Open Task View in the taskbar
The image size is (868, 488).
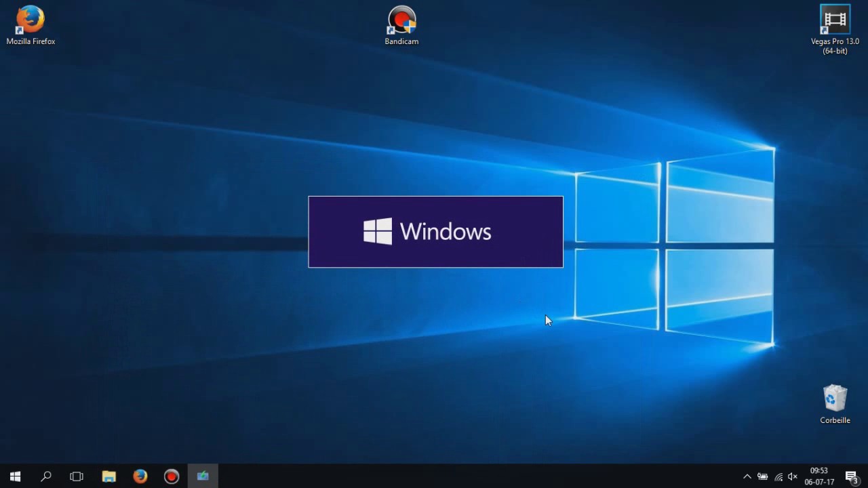click(77, 476)
